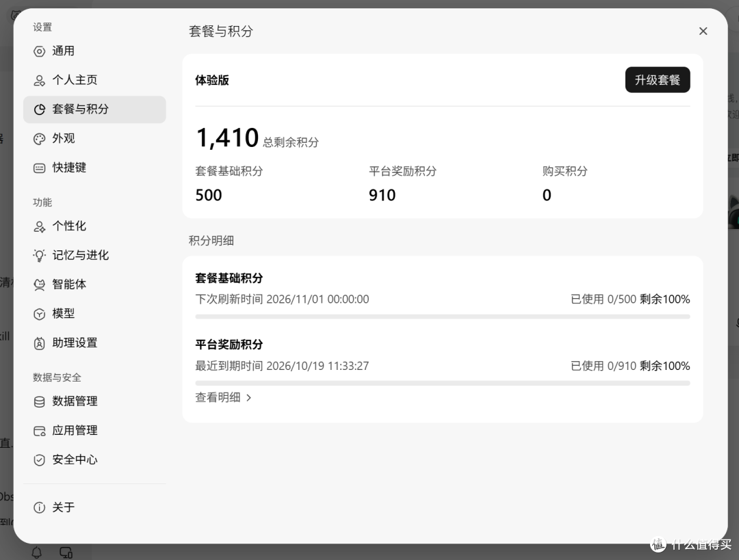This screenshot has height=560, width=739.
Task: Click the 0 value under 购买积分
Action: click(547, 196)
